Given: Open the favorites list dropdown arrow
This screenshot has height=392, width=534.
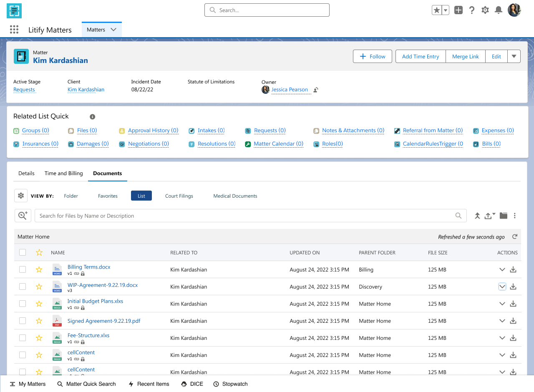Looking at the screenshot, I should click(446, 10).
